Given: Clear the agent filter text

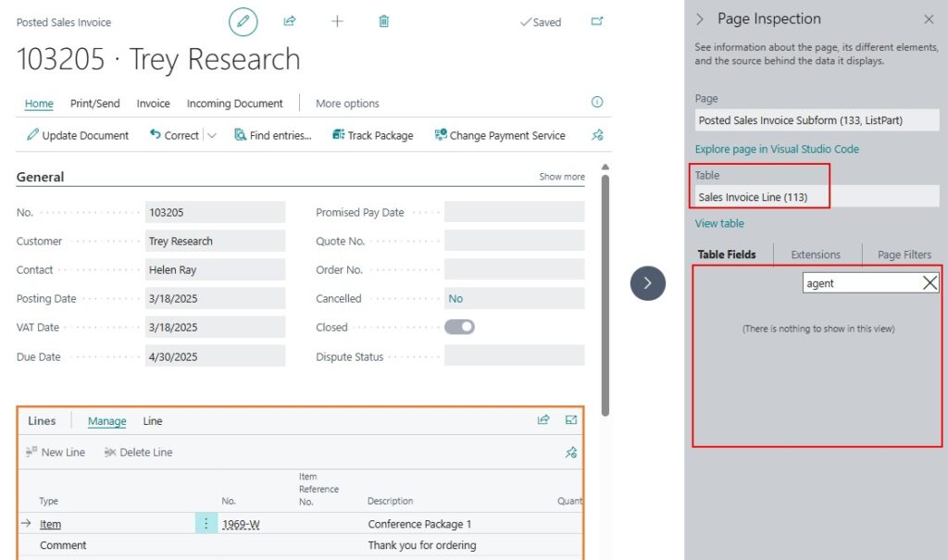Looking at the screenshot, I should 929,283.
